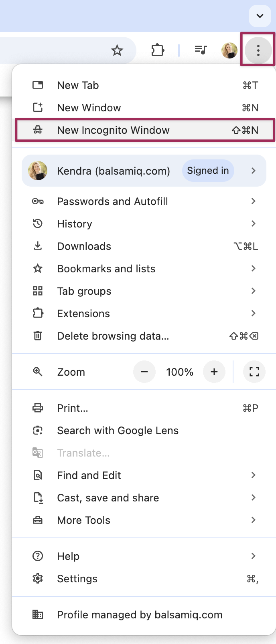This screenshot has width=276, height=644.
Task: Click Profile managed by balsamiq.com
Action: click(x=140, y=615)
